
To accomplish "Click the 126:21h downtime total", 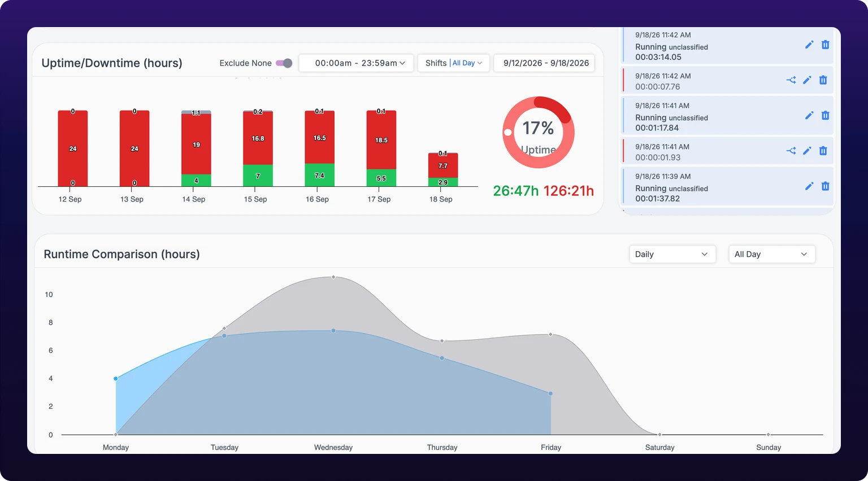I will click(568, 191).
